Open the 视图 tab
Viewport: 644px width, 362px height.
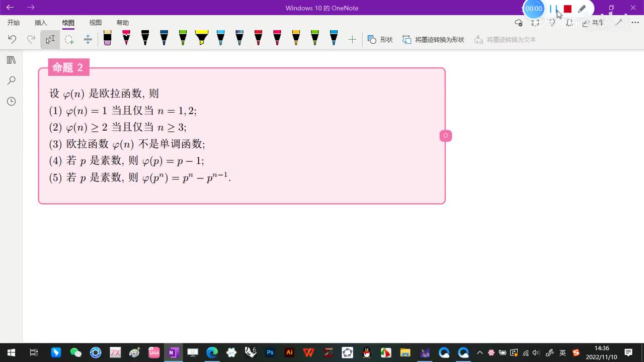[96, 23]
